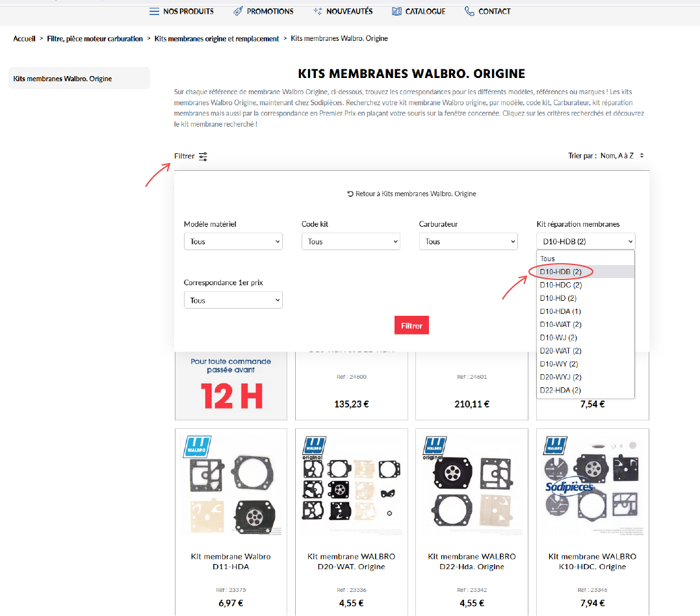
Task: Click Kit membrane WALBRO D22-Hda. Origine title
Action: click(472, 561)
